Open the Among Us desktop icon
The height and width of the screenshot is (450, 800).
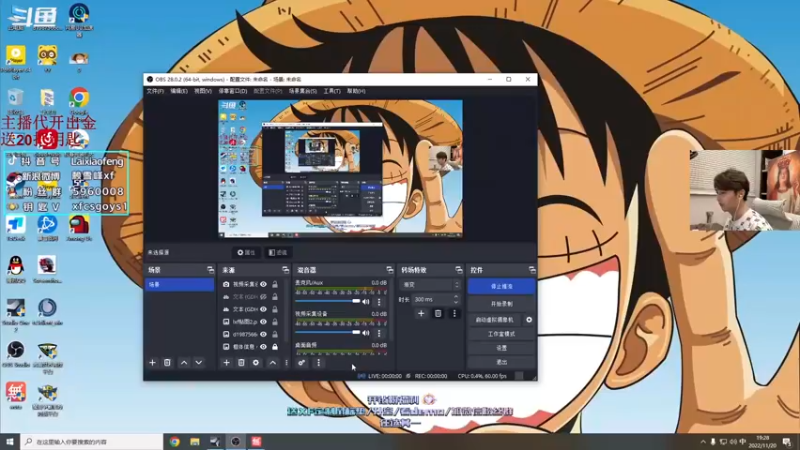coord(79,228)
